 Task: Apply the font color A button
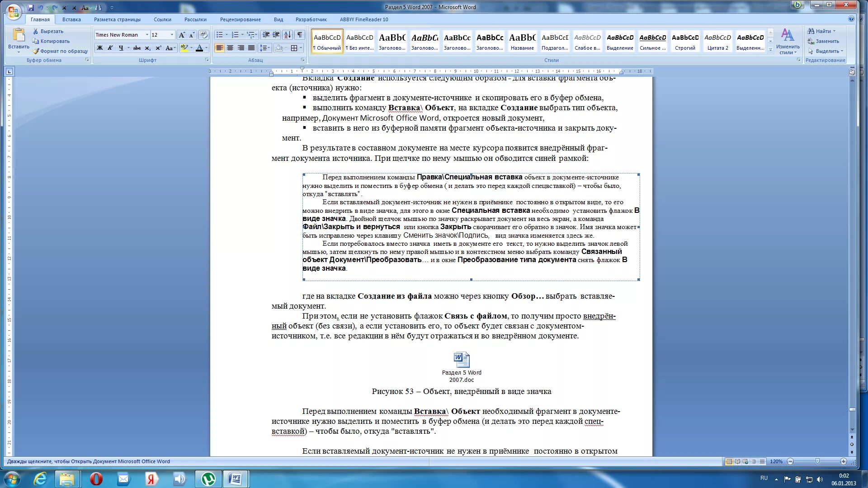[x=199, y=48]
